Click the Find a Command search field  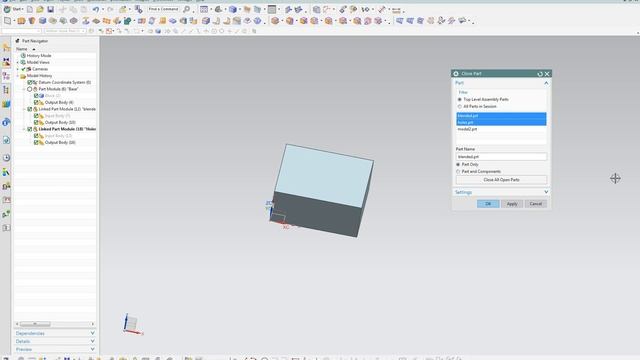point(163,9)
